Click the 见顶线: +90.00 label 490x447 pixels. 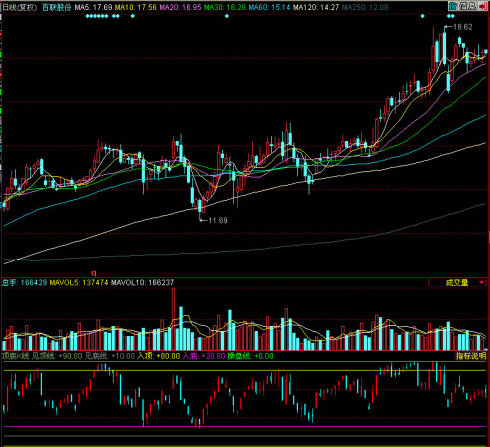click(57, 356)
